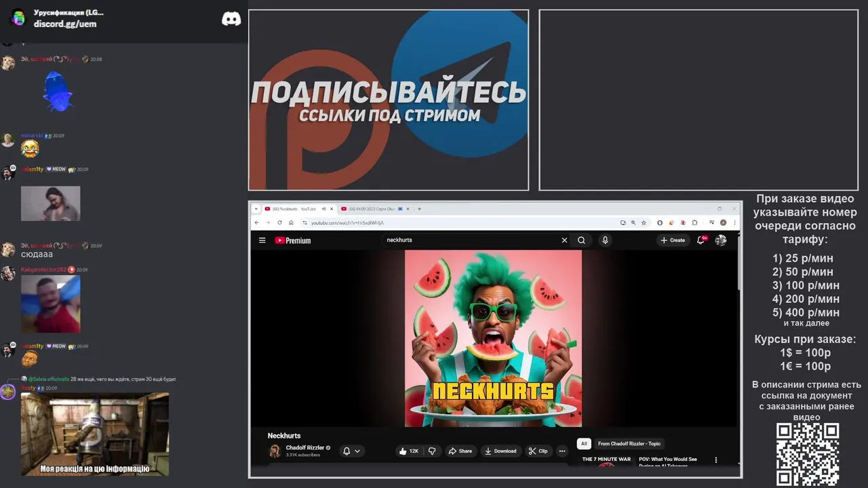
Task: Bookmark this page with the star
Action: 644,222
